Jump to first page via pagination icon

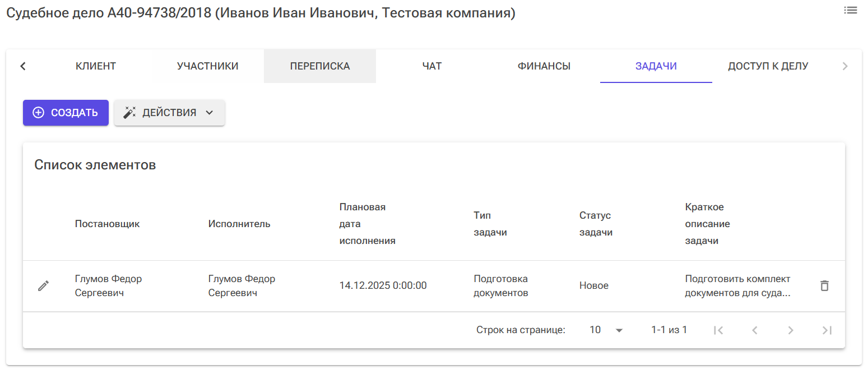click(719, 330)
